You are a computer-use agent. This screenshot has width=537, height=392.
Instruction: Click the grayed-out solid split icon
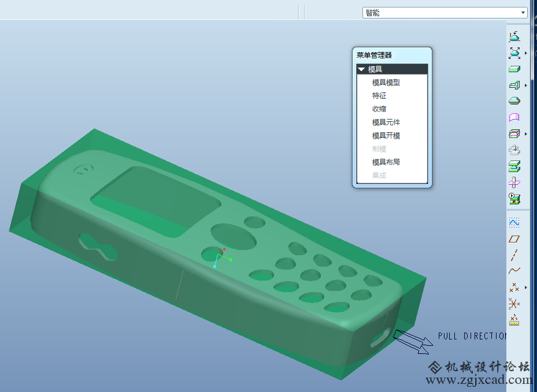pos(514,150)
